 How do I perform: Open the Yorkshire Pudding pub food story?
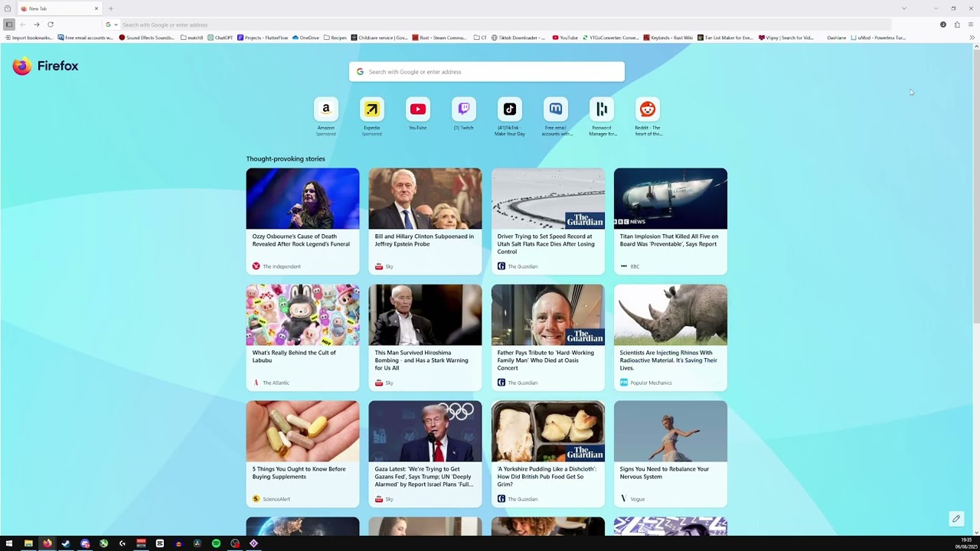[x=548, y=454]
